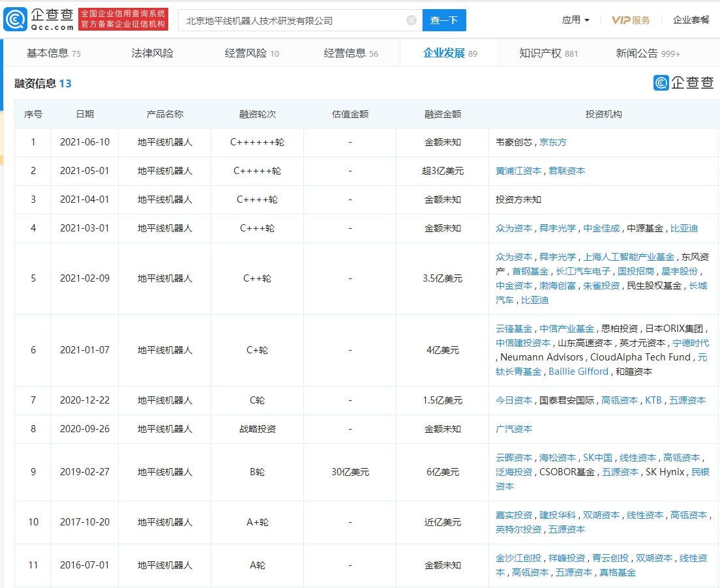Open SK中国 investor link
Screen dimensions: 720x588
(597, 458)
